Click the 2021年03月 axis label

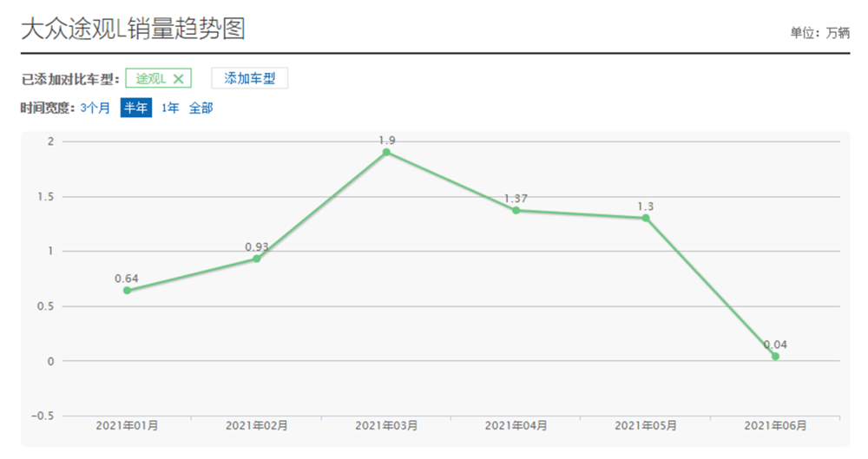(386, 426)
